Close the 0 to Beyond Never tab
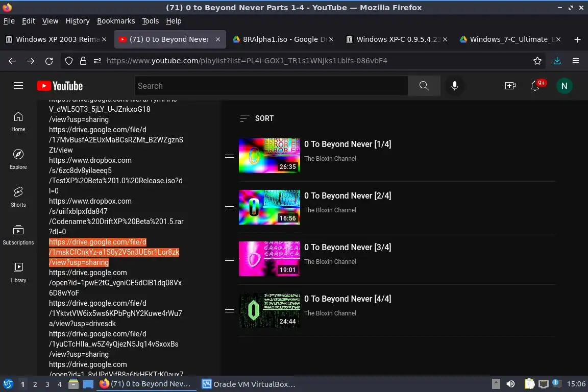Screen dimensions: 588x392 (x=218, y=39)
